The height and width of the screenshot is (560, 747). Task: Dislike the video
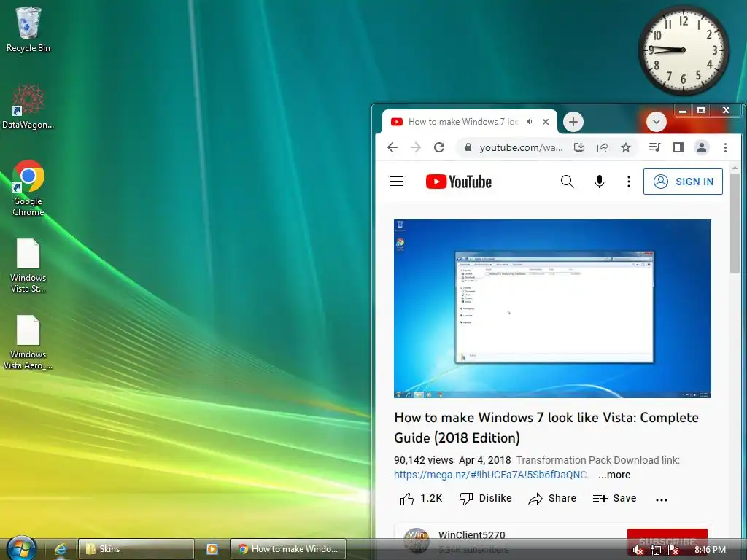[485, 499]
